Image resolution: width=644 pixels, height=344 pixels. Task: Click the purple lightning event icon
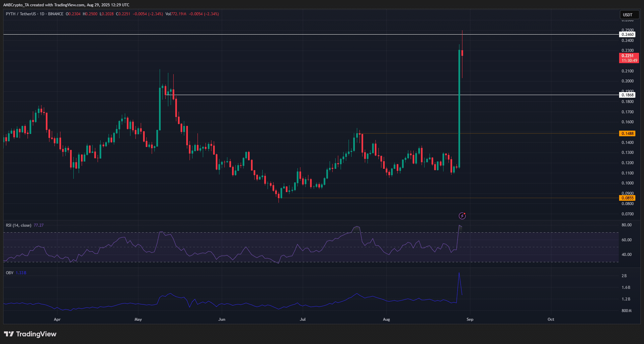(462, 216)
